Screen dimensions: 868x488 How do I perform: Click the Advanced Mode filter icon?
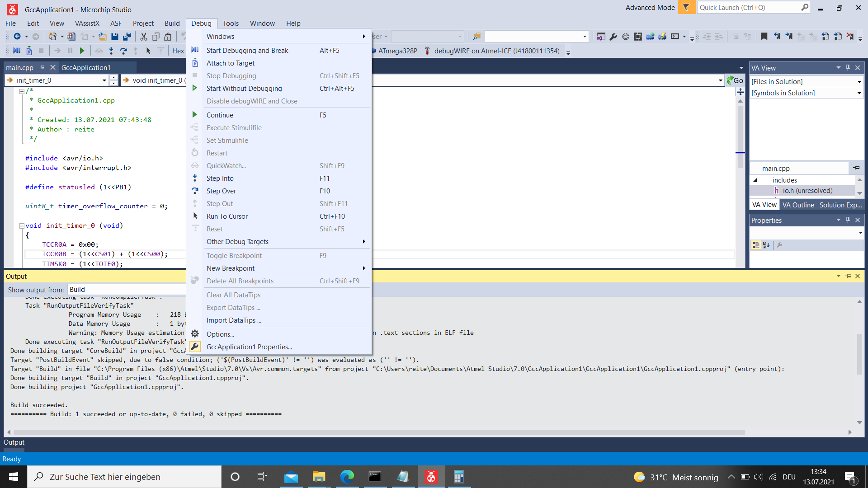click(687, 7)
